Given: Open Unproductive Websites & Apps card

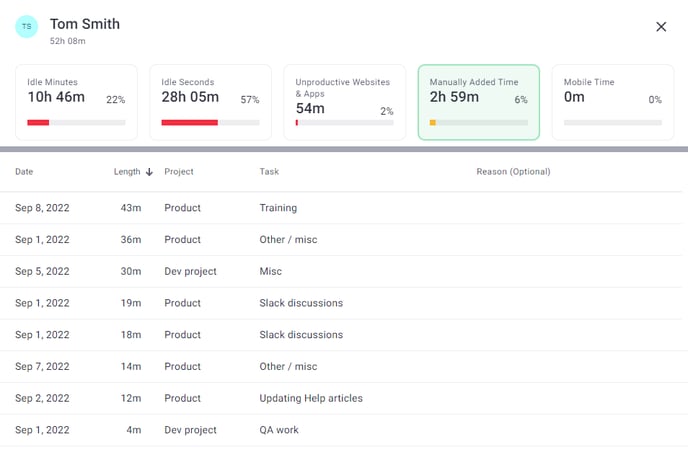Looking at the screenshot, I should point(345,102).
